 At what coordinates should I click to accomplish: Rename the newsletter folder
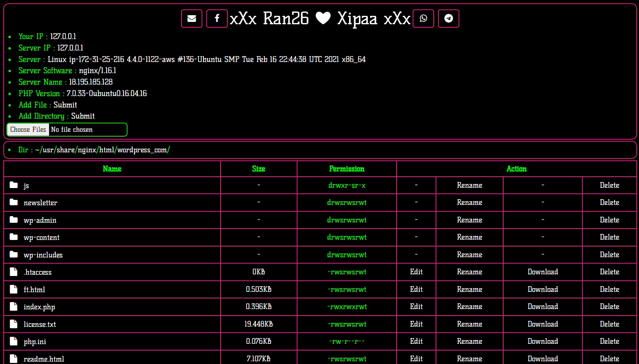click(x=470, y=202)
